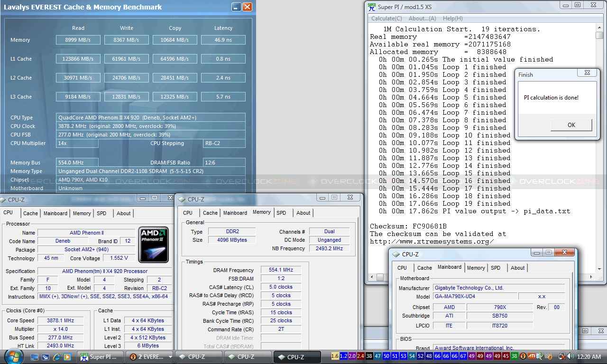This screenshot has width=607, height=364.
Task: Switch to SPD tab in the CPU-Z Memory window
Action: pyautogui.click(x=281, y=213)
